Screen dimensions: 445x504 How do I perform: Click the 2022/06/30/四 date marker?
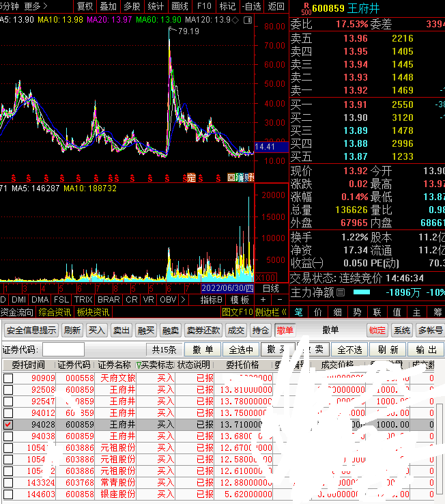pos(227,288)
